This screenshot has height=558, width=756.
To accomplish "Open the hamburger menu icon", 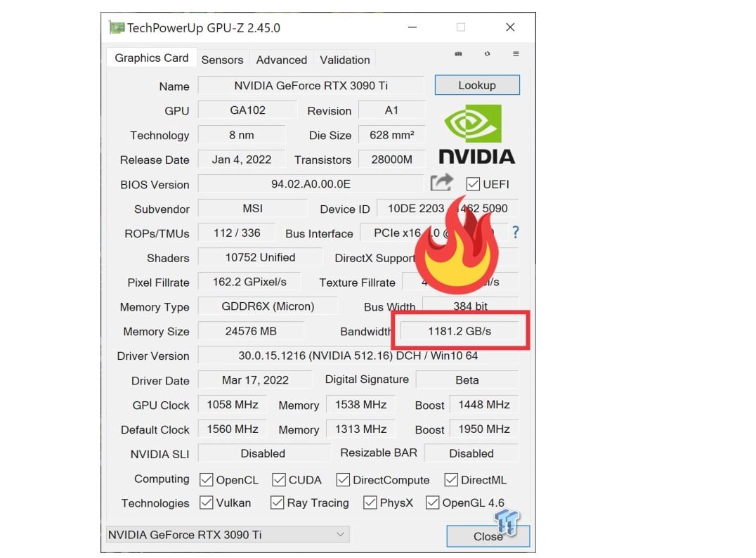I will [x=516, y=54].
